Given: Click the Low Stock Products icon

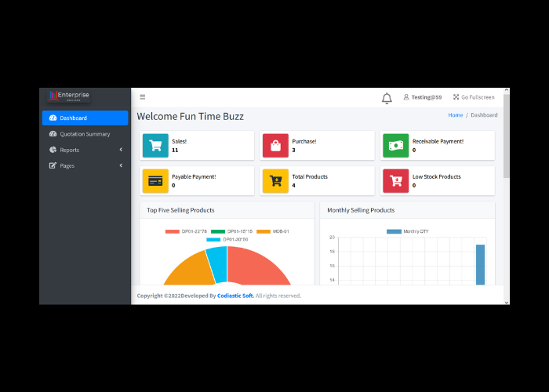Looking at the screenshot, I should coord(396,181).
